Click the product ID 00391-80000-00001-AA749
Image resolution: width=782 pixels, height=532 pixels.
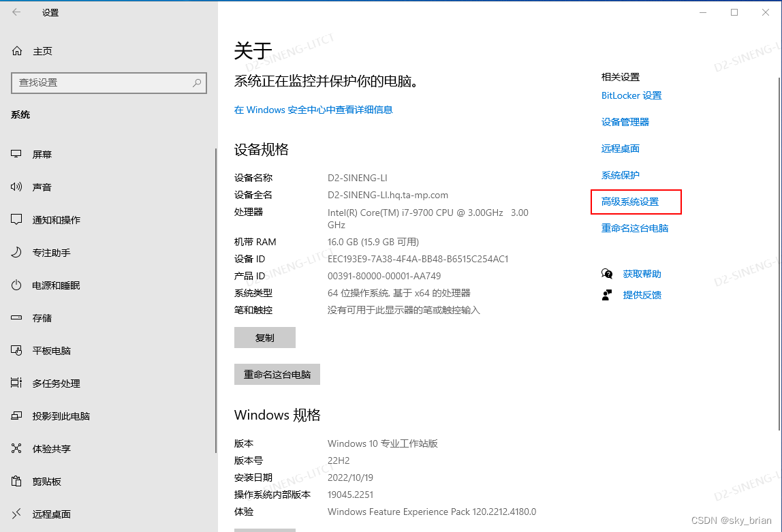click(x=384, y=276)
